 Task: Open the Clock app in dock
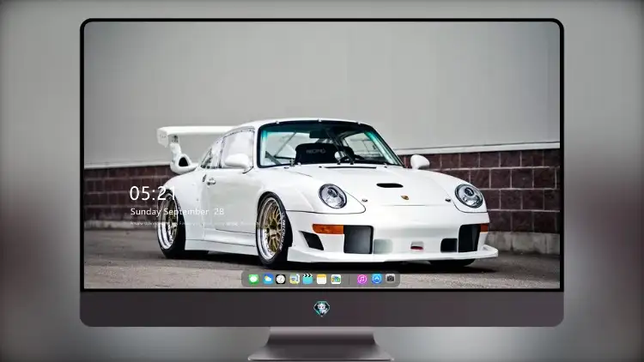281,280
